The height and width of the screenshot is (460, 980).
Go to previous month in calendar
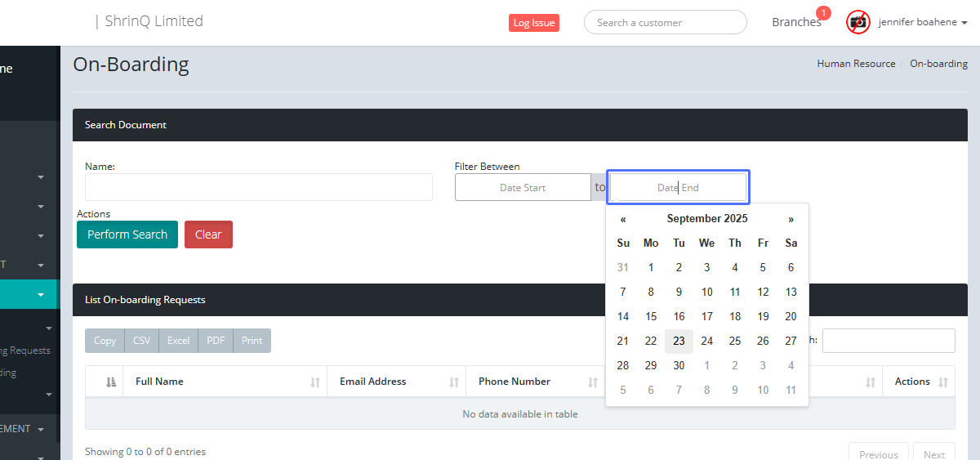[623, 219]
